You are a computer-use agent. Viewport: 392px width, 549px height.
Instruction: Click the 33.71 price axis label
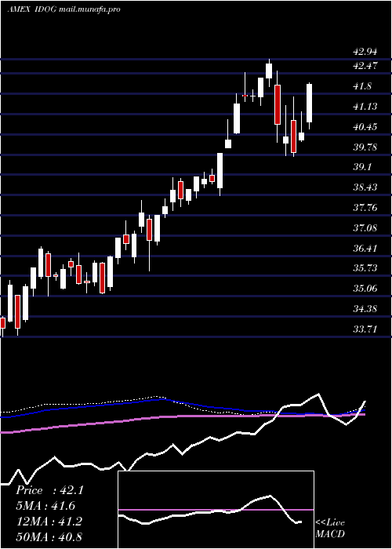pos(365,329)
